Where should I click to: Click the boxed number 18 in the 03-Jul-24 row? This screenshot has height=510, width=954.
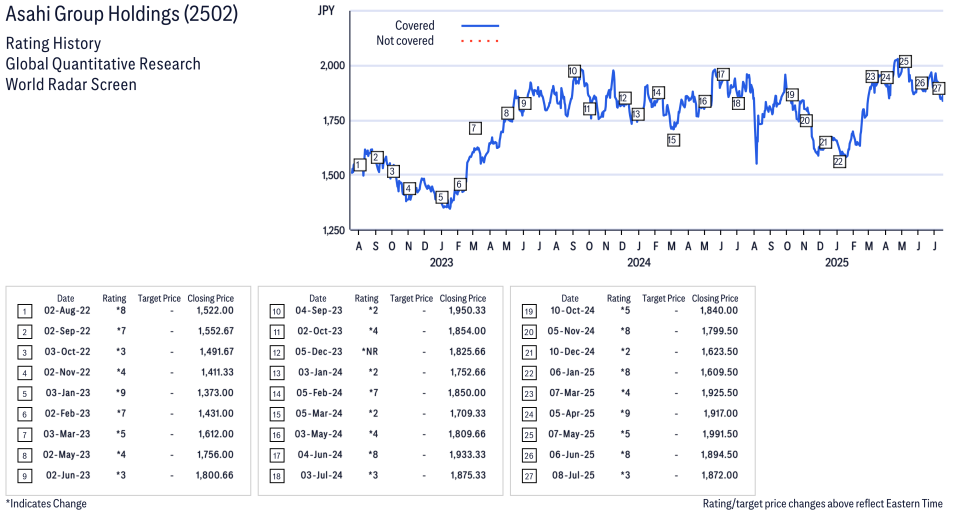click(277, 476)
